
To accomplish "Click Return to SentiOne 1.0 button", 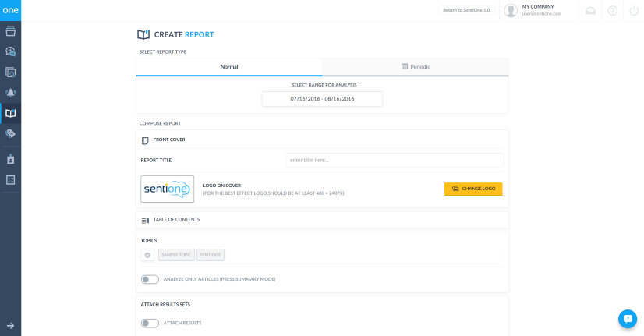I will click(466, 10).
